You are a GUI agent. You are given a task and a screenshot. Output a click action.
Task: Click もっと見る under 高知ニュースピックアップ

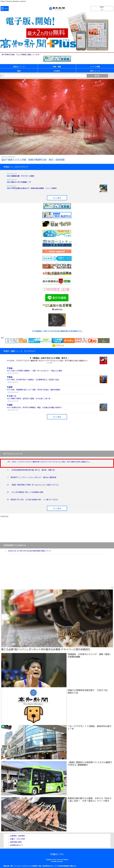(x=57, y=198)
